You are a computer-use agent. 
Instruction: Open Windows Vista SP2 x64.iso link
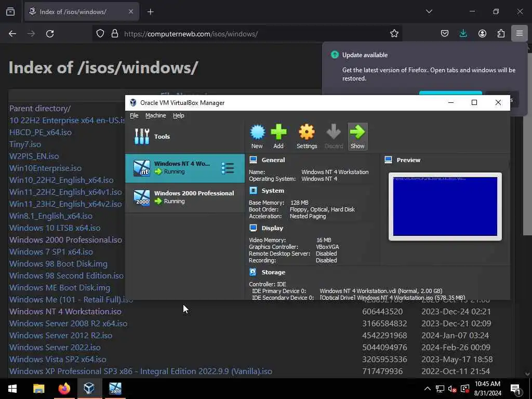[x=58, y=360]
